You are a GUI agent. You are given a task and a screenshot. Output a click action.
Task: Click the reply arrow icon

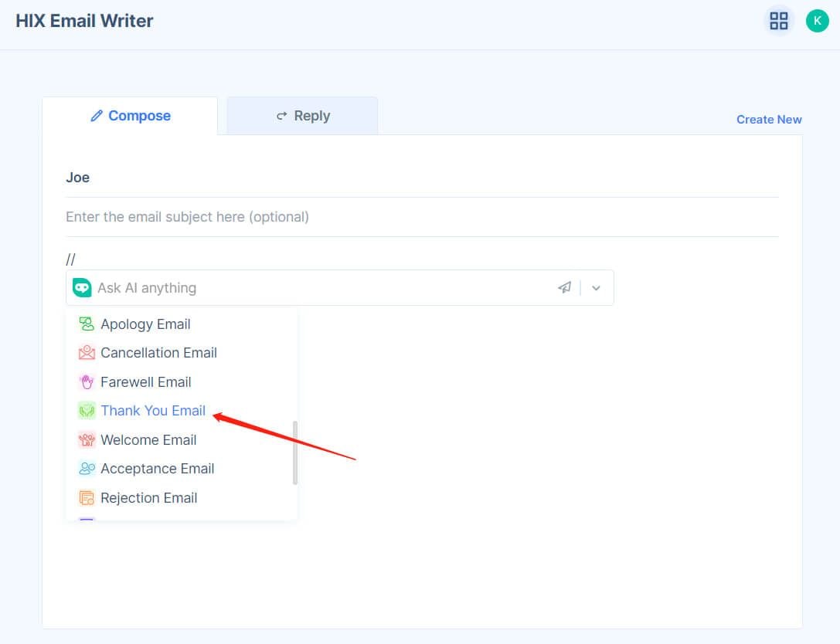pyautogui.click(x=282, y=116)
